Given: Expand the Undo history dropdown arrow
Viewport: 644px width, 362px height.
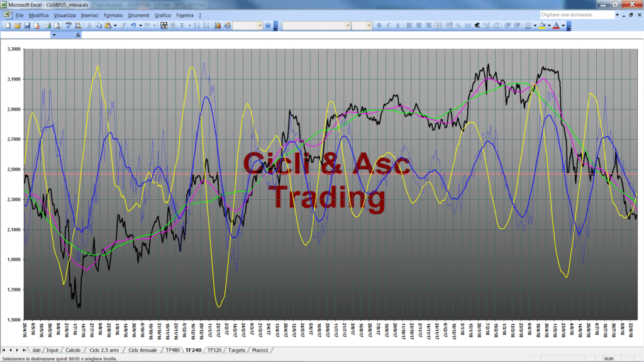Looking at the screenshot, I should pos(140,25).
